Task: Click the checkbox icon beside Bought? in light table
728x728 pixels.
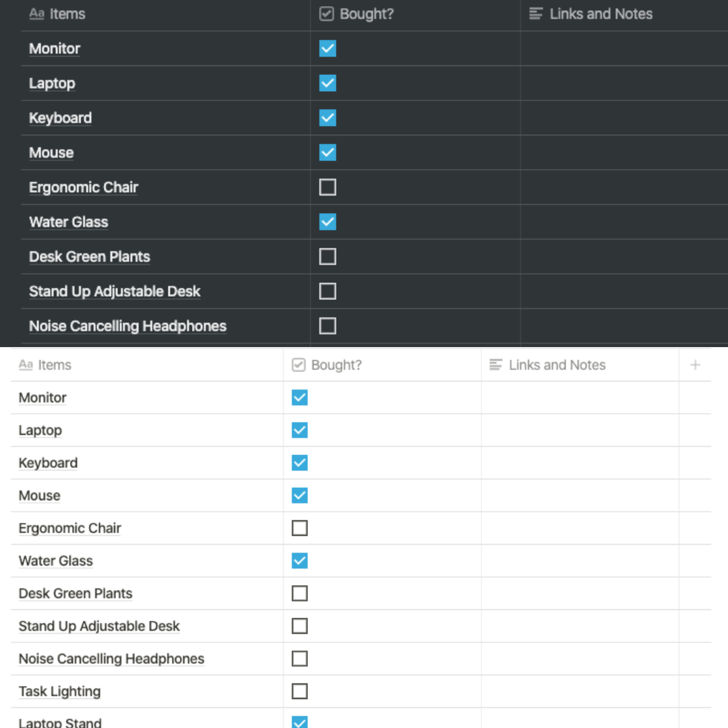Action: pyautogui.click(x=298, y=365)
